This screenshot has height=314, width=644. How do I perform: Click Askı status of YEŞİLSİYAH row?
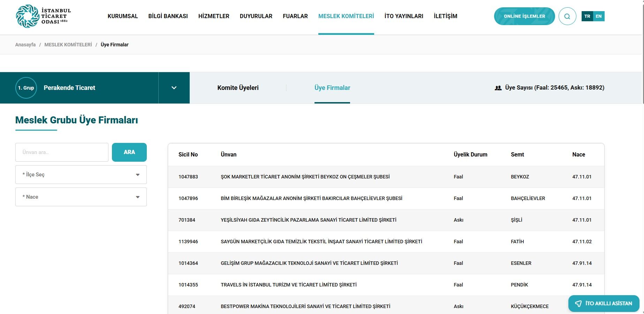click(459, 220)
